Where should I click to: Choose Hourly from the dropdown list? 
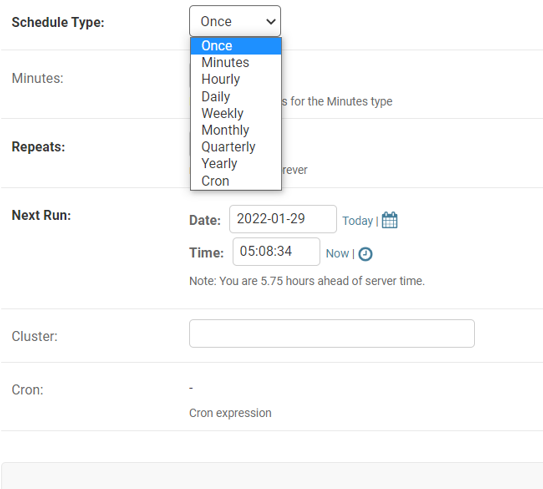(x=236, y=79)
